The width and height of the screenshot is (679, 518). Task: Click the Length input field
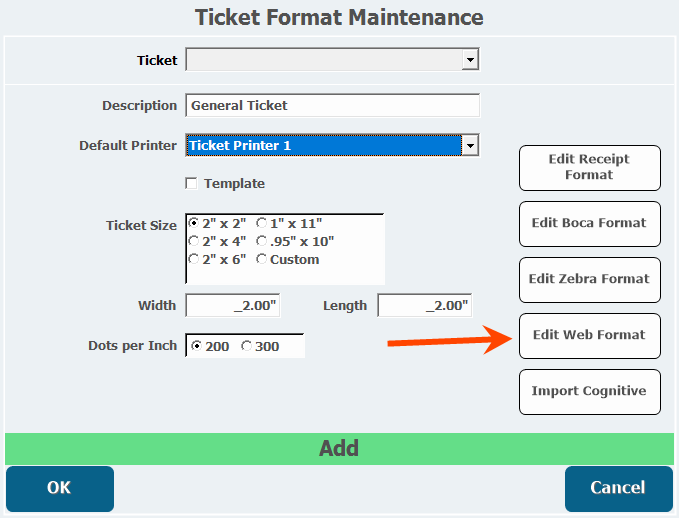pyautogui.click(x=424, y=305)
